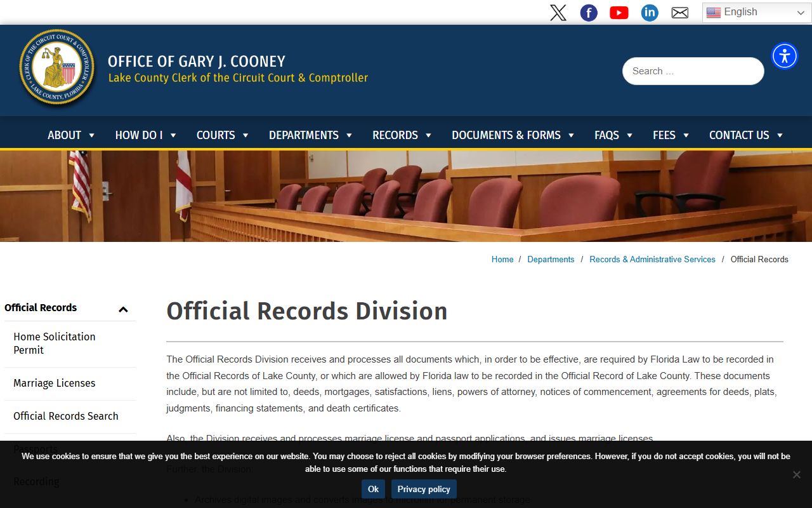The height and width of the screenshot is (508, 812).
Task: Expand the Records menu arrow
Action: pyautogui.click(x=429, y=135)
